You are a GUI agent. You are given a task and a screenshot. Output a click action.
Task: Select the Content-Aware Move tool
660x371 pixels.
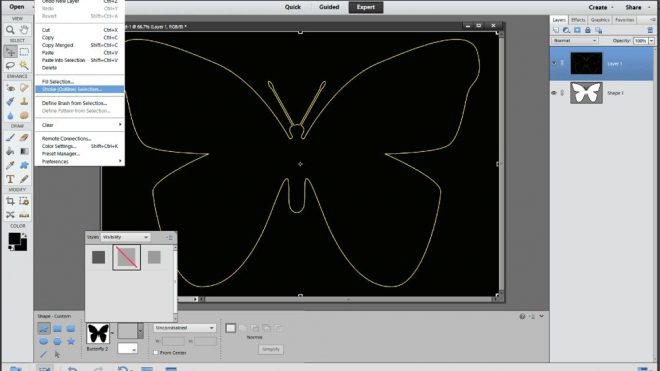click(x=10, y=215)
